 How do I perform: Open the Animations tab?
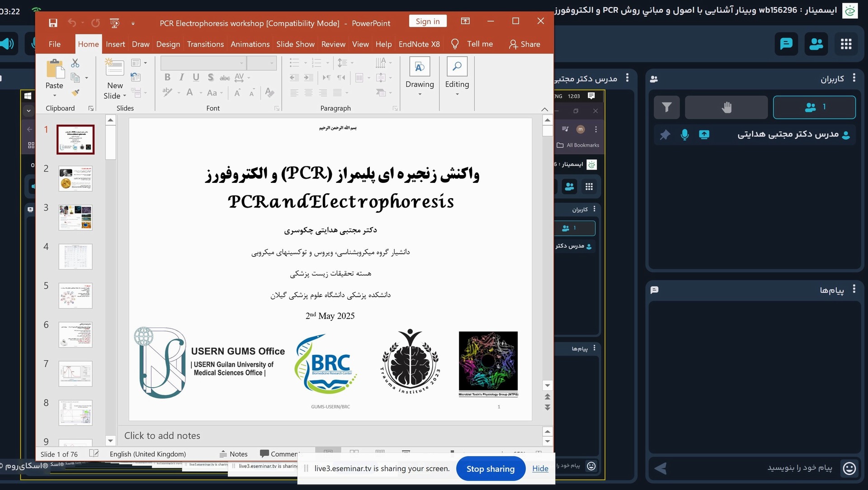(x=250, y=44)
